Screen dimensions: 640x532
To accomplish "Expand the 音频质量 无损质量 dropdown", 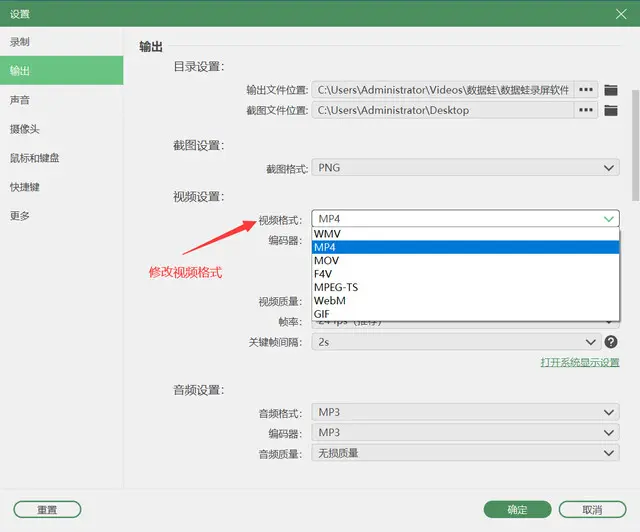I will (x=465, y=453).
